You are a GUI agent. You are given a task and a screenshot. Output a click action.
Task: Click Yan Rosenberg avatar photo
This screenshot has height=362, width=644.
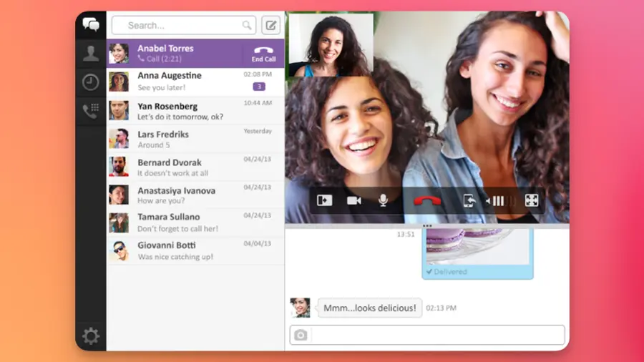click(119, 110)
